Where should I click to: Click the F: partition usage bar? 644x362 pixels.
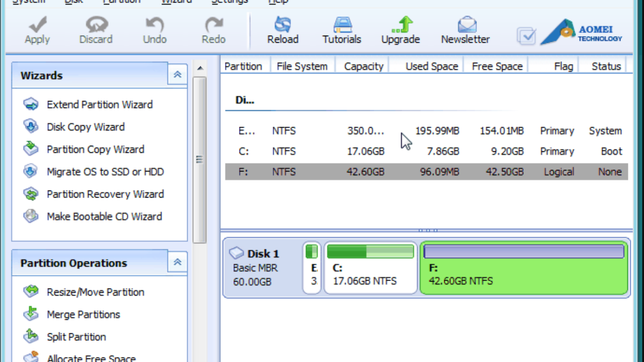coord(524,251)
